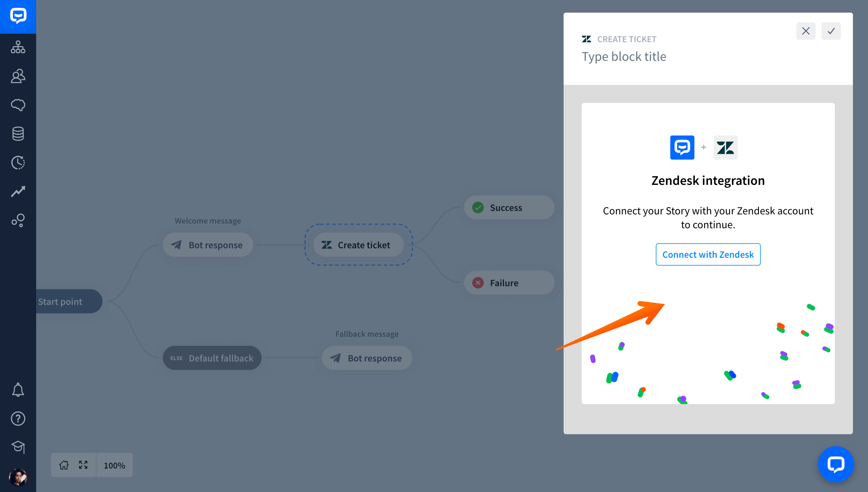Open the Help question mark icon
The width and height of the screenshot is (868, 492).
(x=18, y=419)
